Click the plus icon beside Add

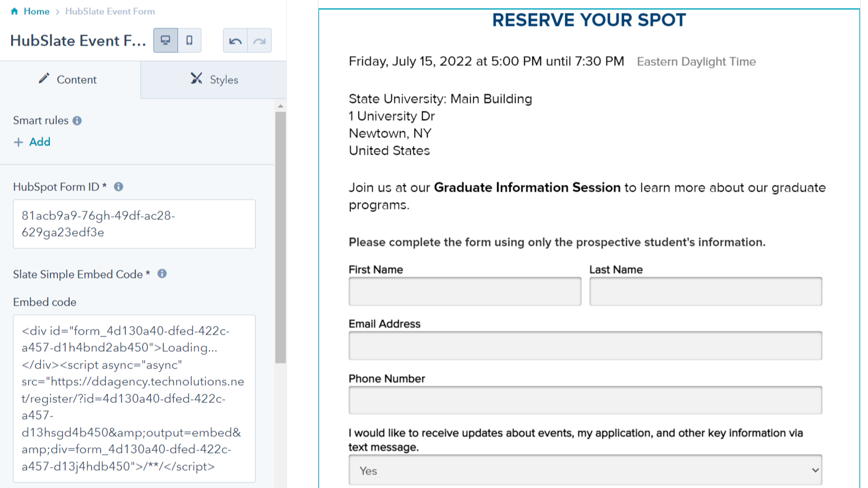click(x=18, y=142)
